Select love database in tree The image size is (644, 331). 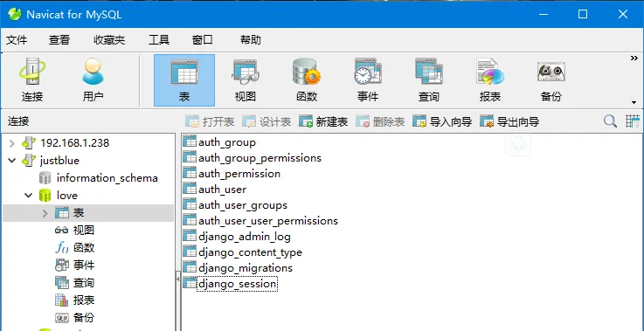[67, 196]
